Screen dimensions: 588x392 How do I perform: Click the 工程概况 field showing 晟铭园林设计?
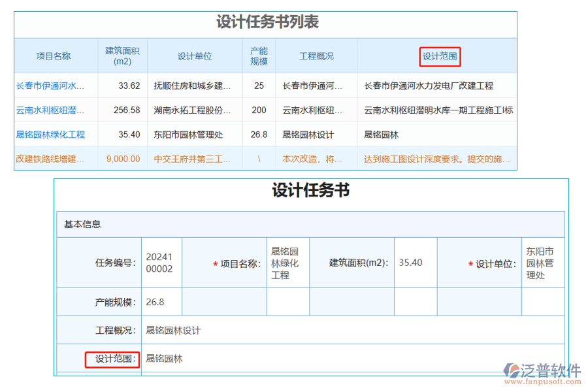point(171,330)
